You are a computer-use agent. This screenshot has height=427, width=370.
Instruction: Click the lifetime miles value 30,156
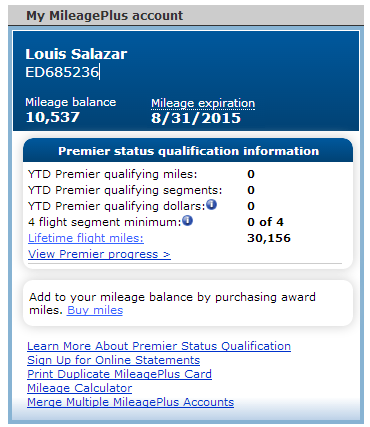pos(269,238)
